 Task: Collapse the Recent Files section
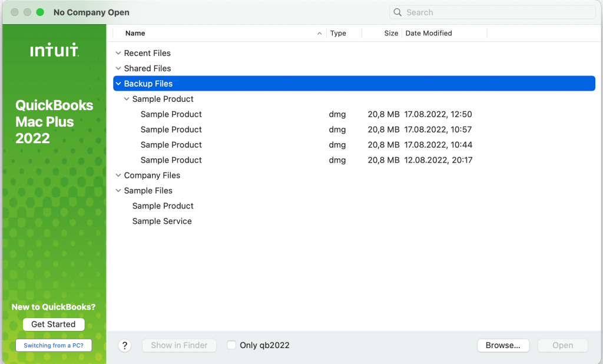117,53
